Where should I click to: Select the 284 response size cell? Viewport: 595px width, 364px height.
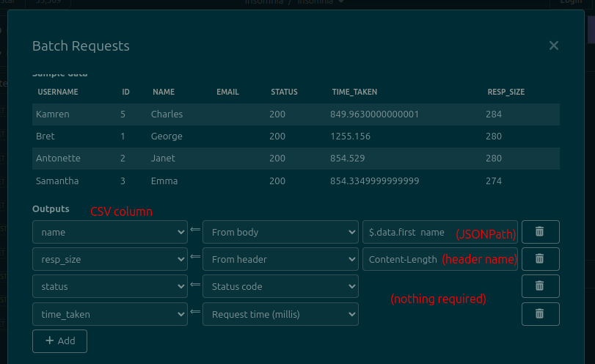[494, 114]
